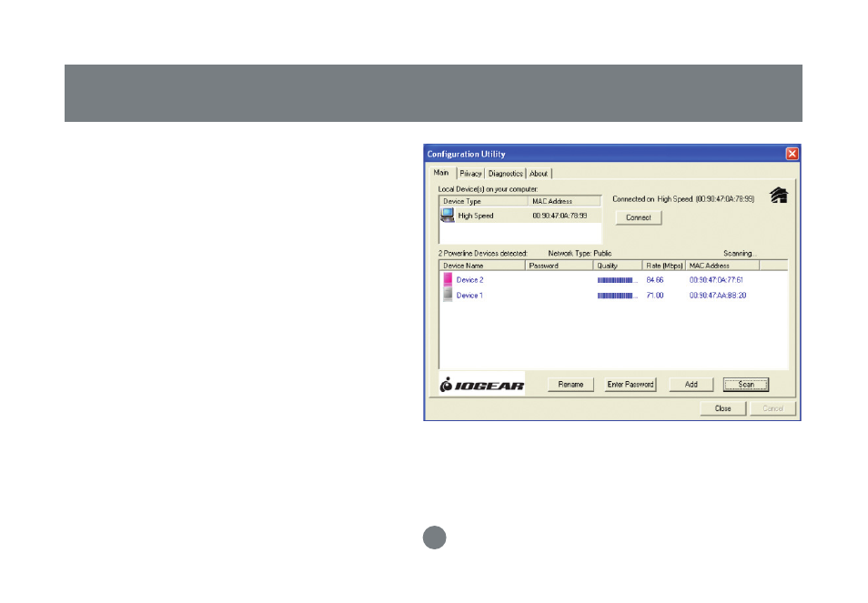Click the Connect button
The height and width of the screenshot is (603, 868).
tap(639, 217)
